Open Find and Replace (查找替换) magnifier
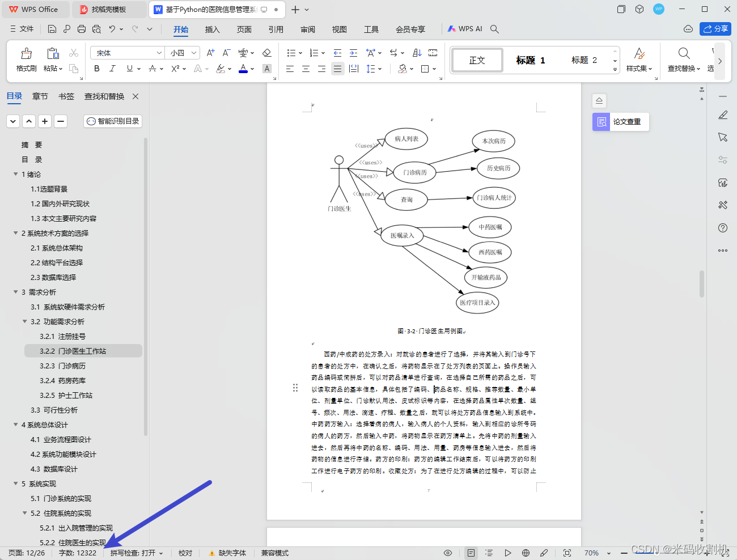Screen dimensions: 737x560 point(684,53)
